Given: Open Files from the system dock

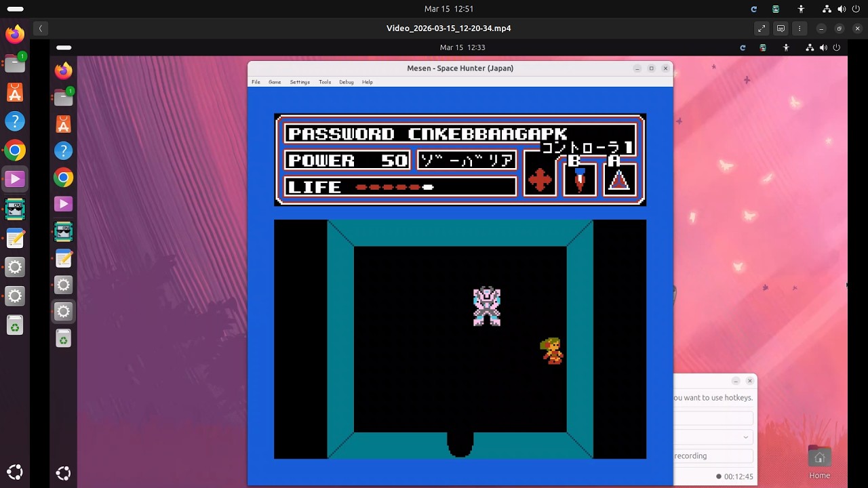Looking at the screenshot, I should 15,63.
